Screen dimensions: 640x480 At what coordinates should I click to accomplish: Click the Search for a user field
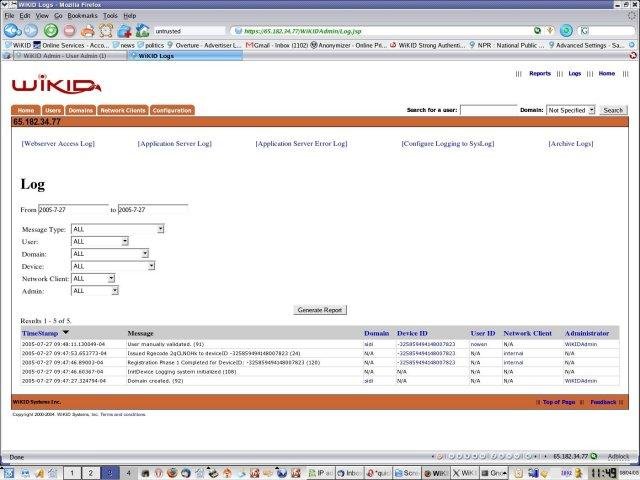point(488,110)
